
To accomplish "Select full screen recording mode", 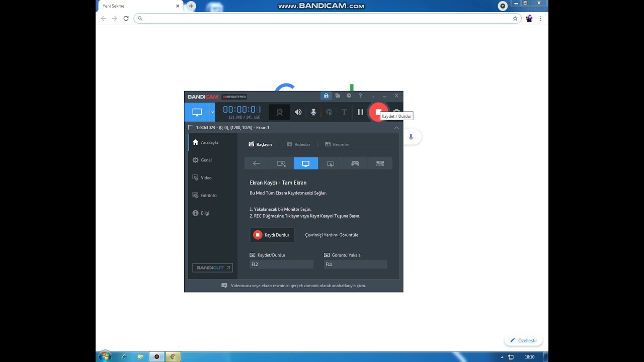I will coord(306,163).
